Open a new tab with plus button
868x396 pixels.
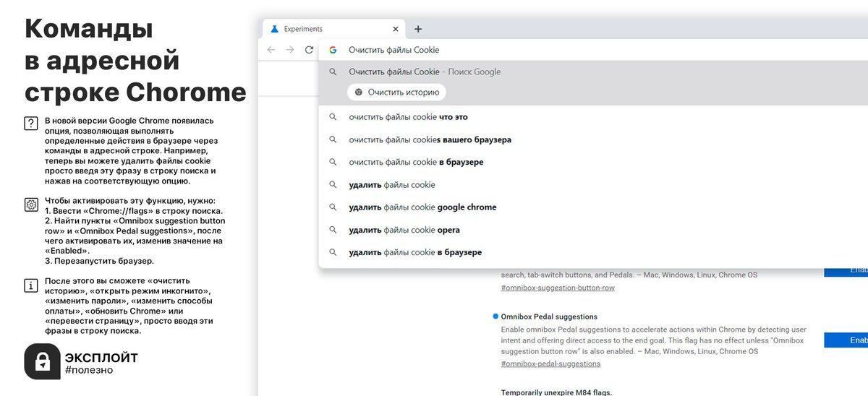pyautogui.click(x=418, y=29)
